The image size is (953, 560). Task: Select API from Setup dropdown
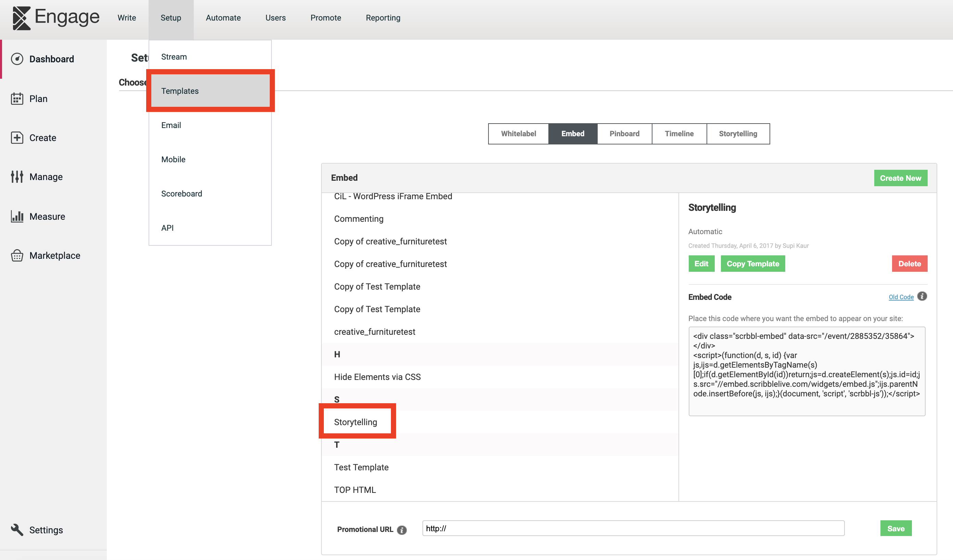[210, 228]
